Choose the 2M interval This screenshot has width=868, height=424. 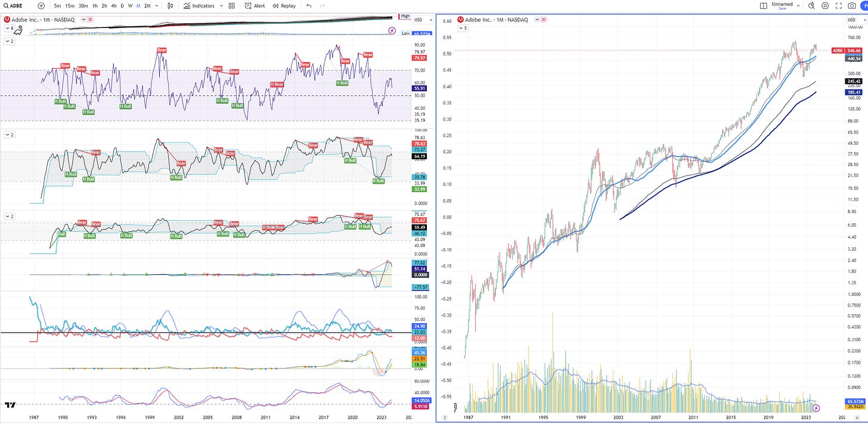coord(147,5)
